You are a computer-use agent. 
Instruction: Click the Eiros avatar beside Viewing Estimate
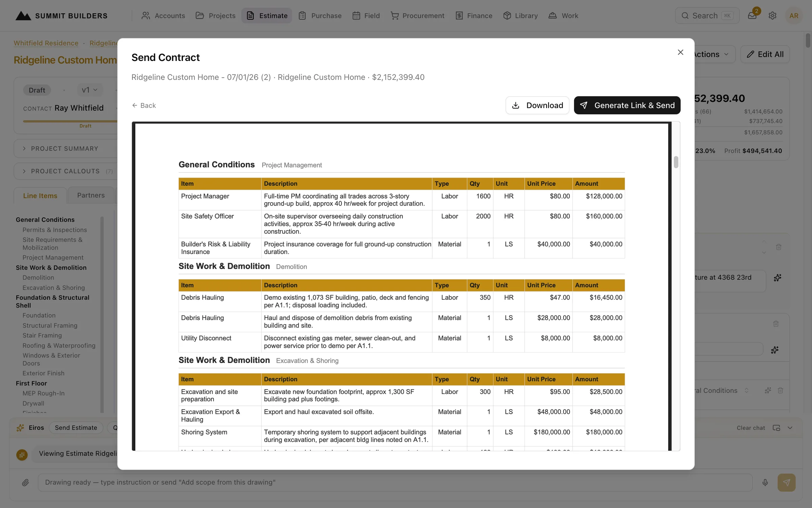[22, 454]
